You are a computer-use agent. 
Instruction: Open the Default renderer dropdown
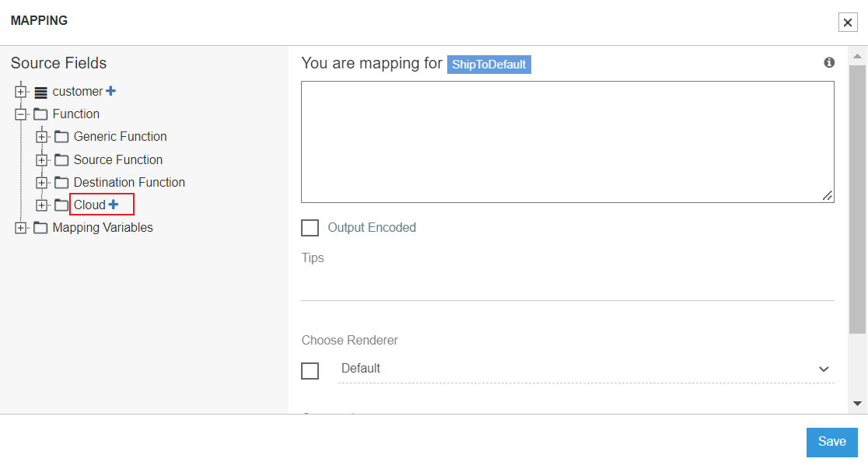click(586, 369)
